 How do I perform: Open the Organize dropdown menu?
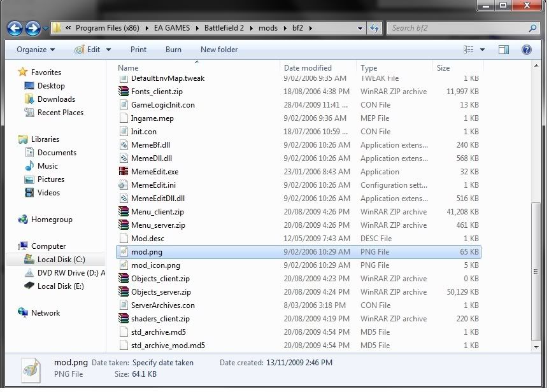(x=36, y=49)
